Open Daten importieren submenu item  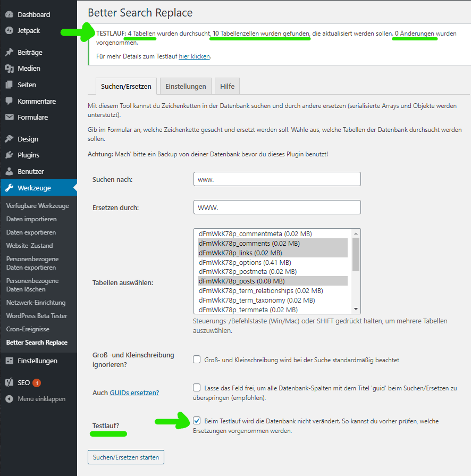pos(31,219)
